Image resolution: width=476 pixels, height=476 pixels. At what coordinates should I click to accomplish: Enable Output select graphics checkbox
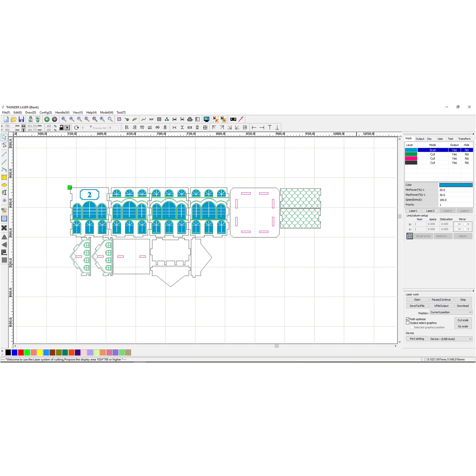[x=408, y=323]
